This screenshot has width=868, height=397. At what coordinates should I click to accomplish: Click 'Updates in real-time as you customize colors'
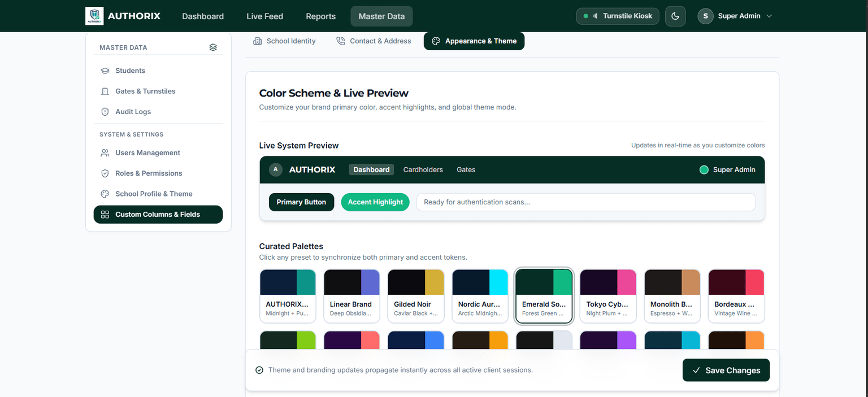coord(698,146)
